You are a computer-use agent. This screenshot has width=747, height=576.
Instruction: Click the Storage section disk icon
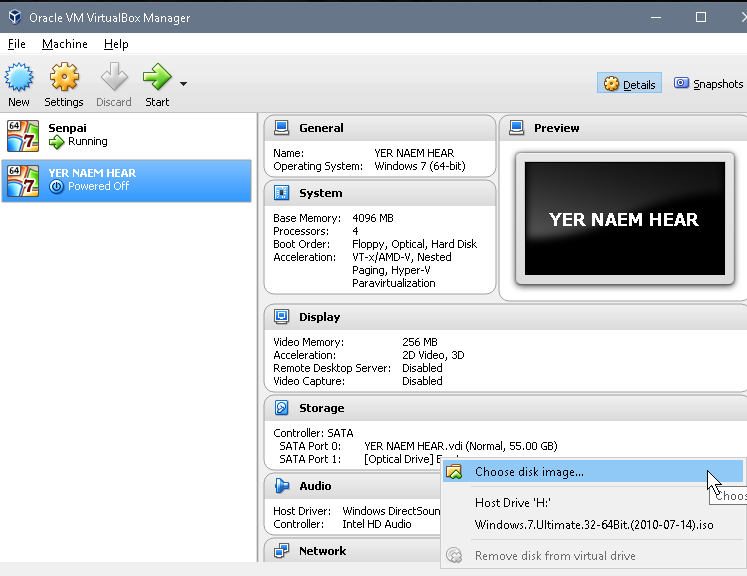tap(282, 408)
